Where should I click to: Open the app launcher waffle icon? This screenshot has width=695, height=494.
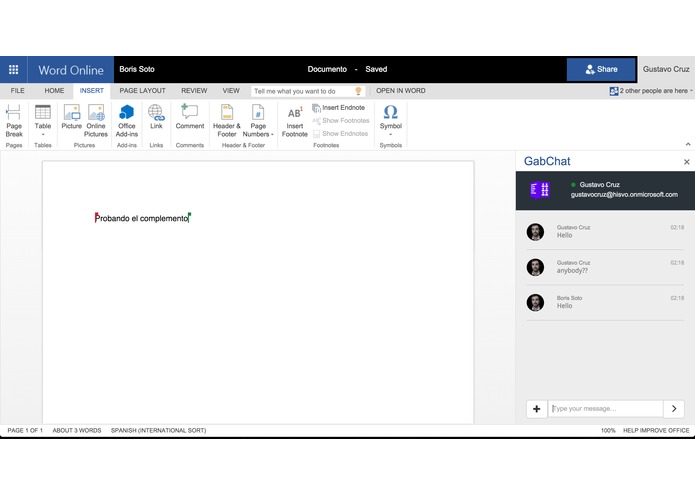(14, 70)
